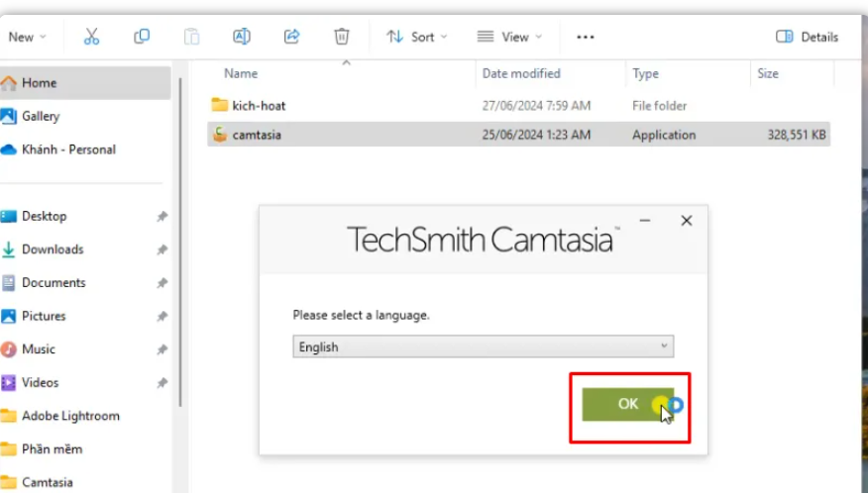Click the Cut scissors icon
The image size is (868, 493).
point(92,37)
